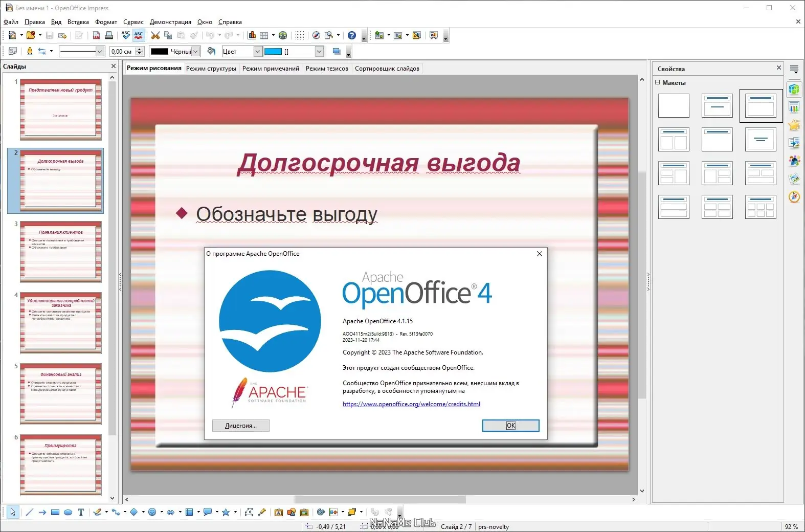Close the Слайды panel
Viewport: 805px width, 532px height.
pos(114,66)
